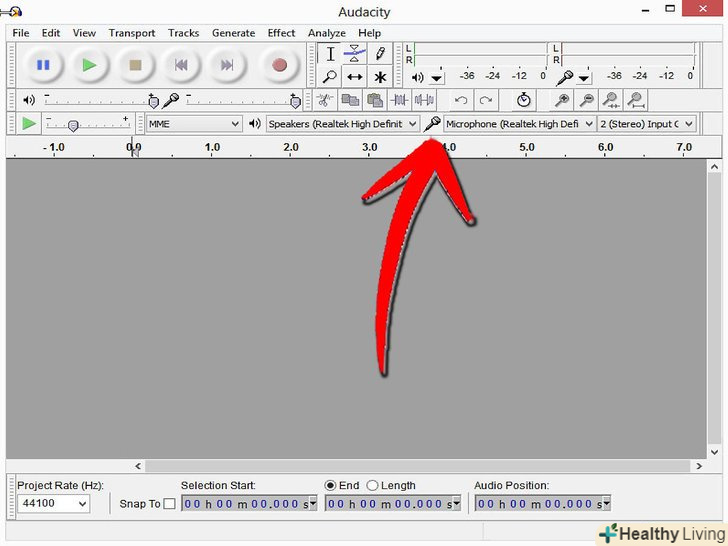
Task: Click the Undo arrow icon
Action: 461,100
